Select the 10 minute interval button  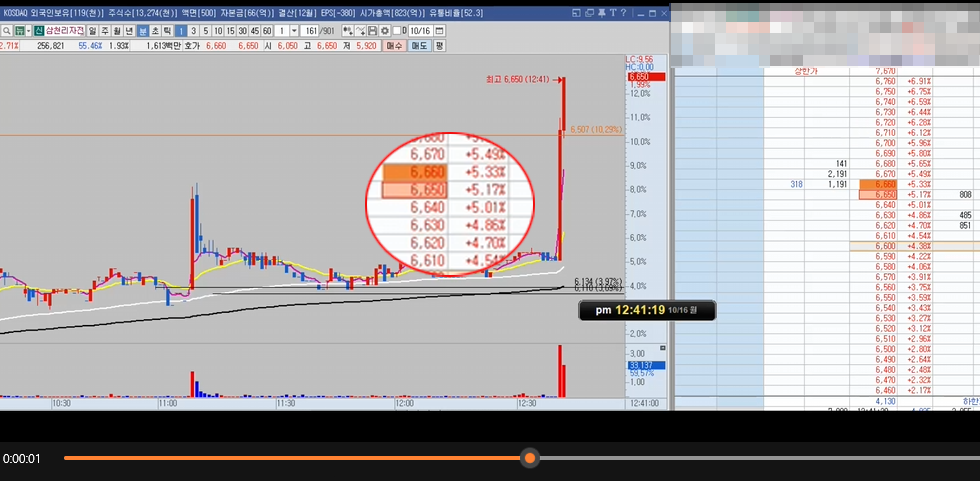pos(218,31)
